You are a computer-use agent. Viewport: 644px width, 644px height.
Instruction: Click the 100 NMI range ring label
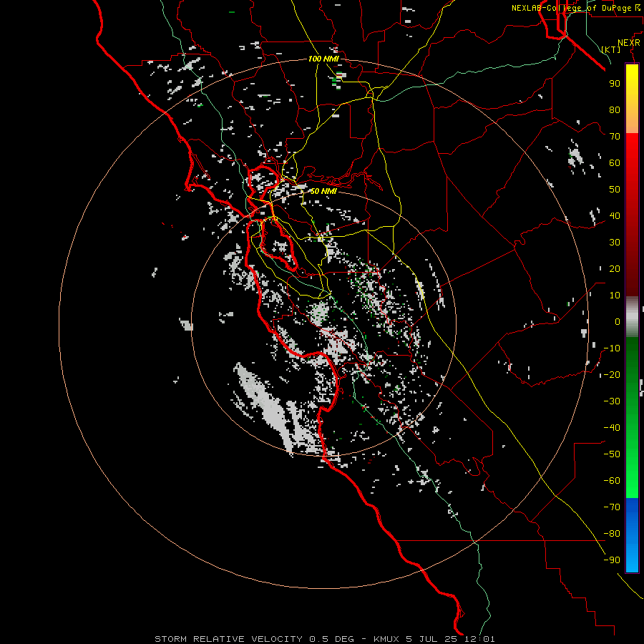click(x=323, y=59)
